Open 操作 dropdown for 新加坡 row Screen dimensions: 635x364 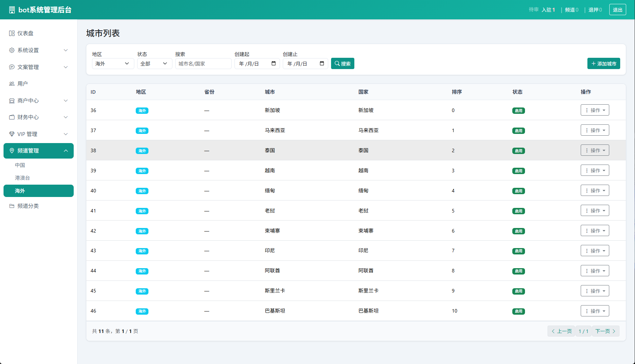click(x=594, y=110)
